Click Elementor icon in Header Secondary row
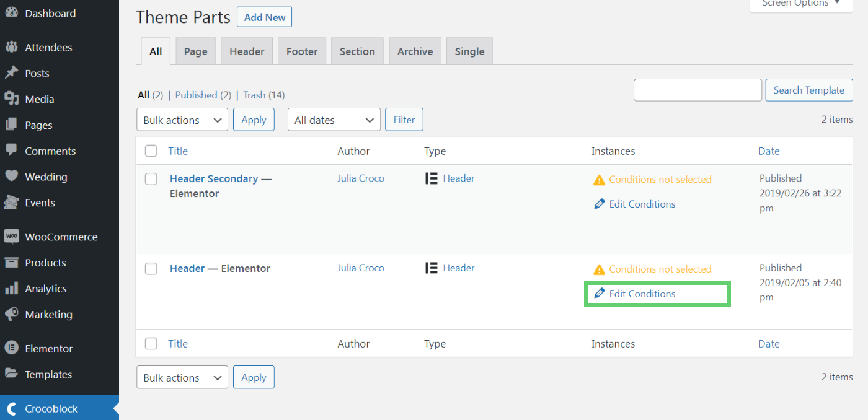 click(432, 178)
